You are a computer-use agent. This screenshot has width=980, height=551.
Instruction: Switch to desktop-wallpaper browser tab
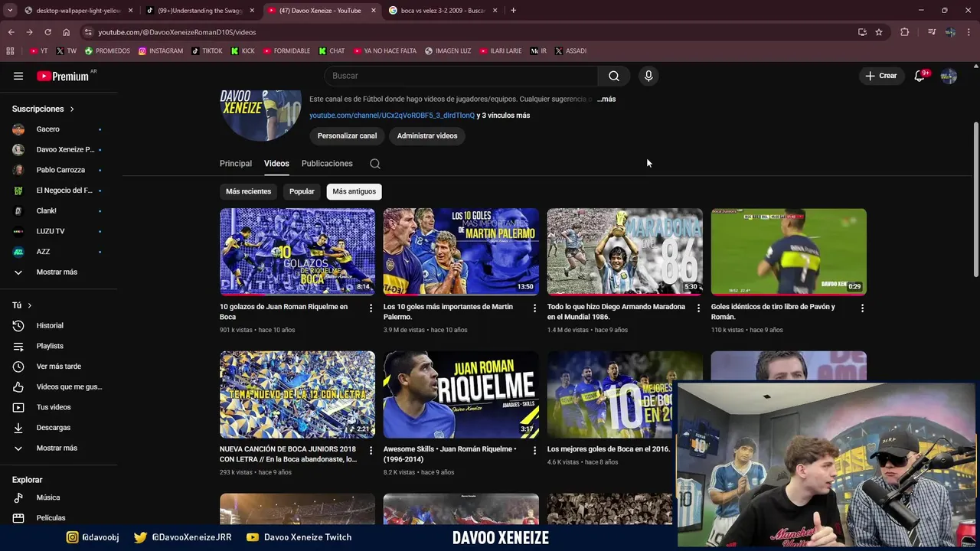tap(77, 11)
